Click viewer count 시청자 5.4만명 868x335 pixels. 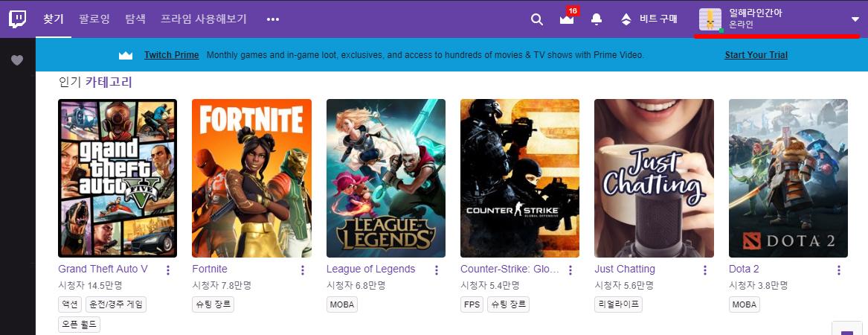coord(490,287)
